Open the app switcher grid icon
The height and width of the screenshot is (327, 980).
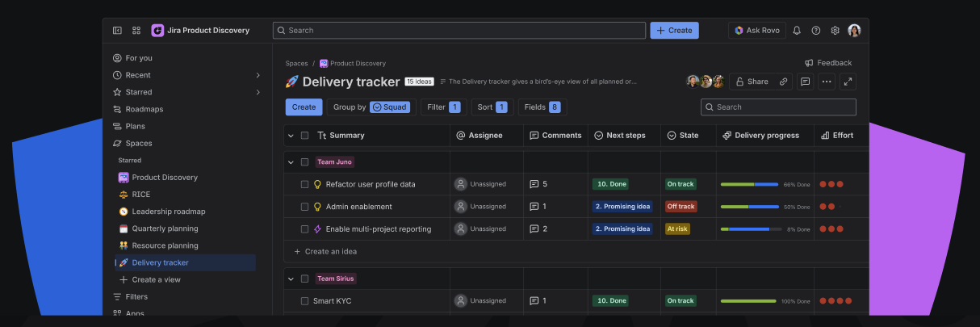[x=136, y=31]
